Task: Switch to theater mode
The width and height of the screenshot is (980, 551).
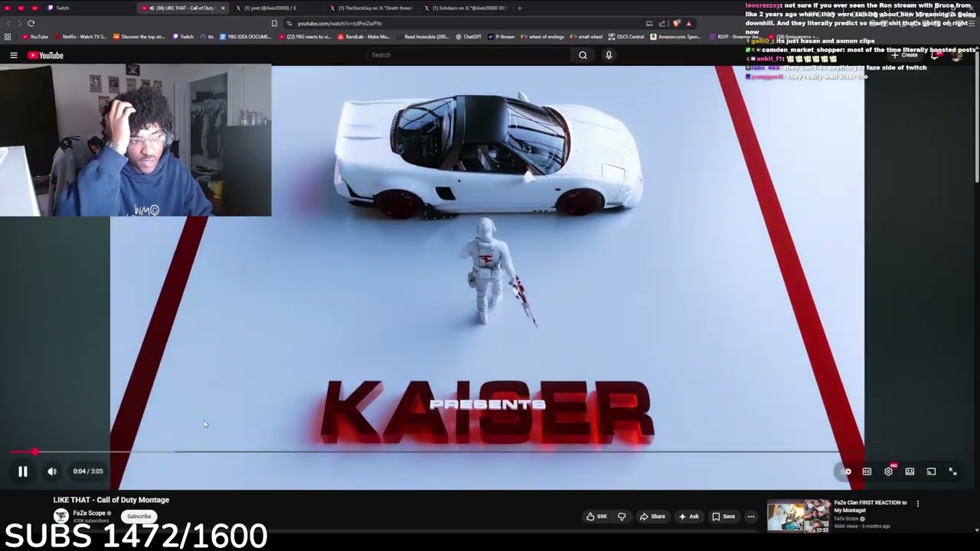Action: [910, 471]
